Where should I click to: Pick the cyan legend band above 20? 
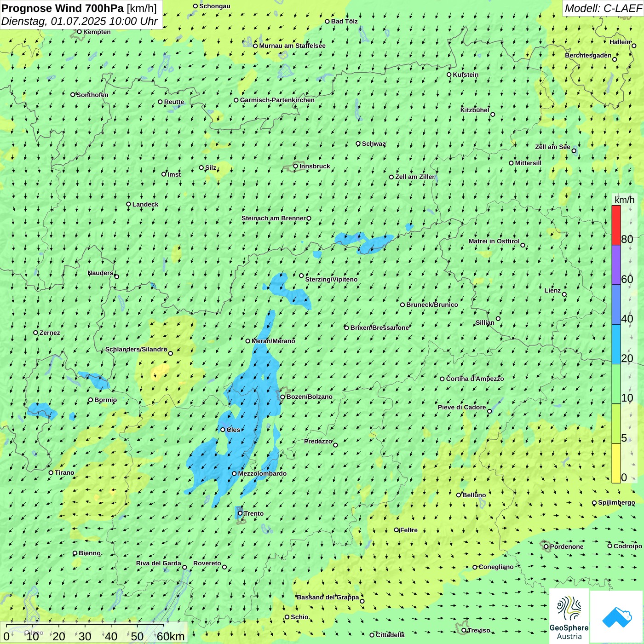[x=616, y=345]
